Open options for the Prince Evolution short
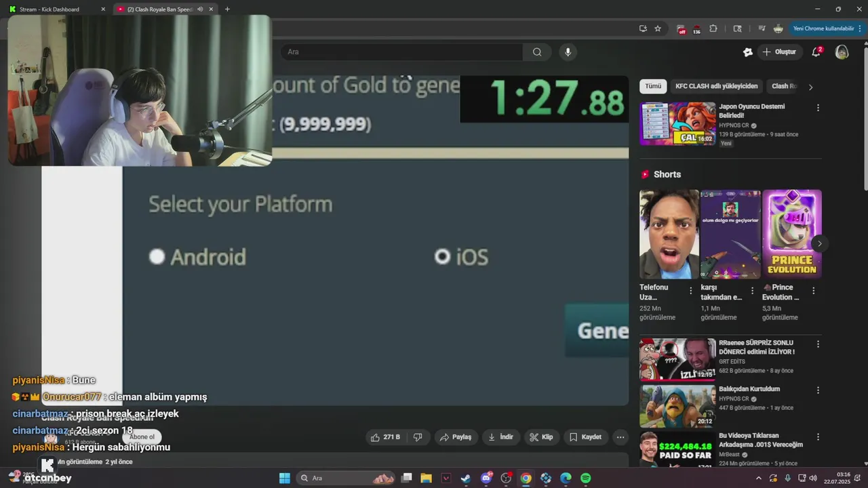Image resolution: width=868 pixels, height=488 pixels. tap(814, 291)
